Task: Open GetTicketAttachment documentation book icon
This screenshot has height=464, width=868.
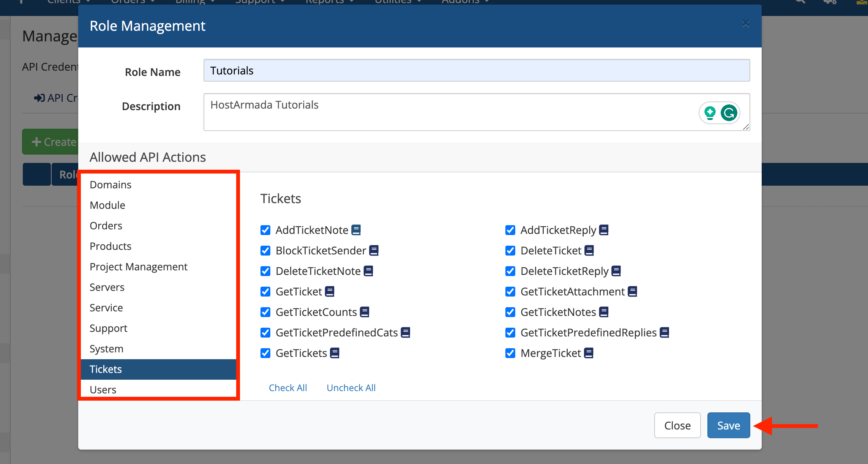Action: [632, 292]
